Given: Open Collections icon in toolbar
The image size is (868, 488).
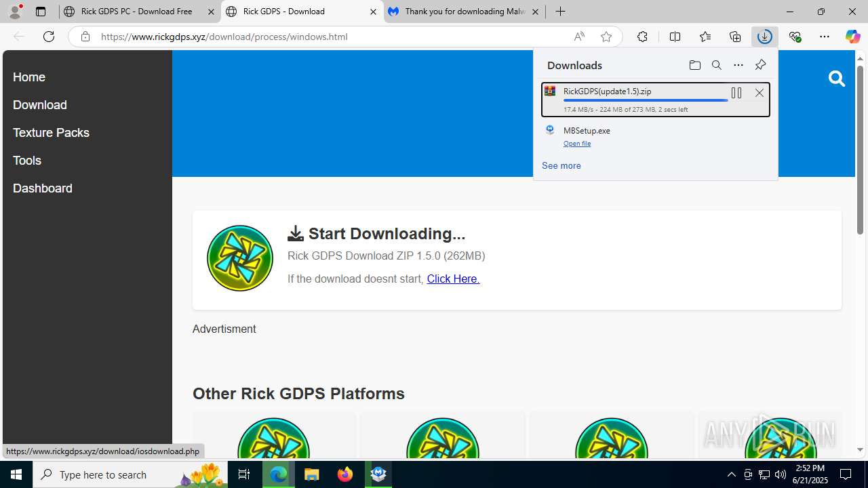Looking at the screenshot, I should [735, 37].
